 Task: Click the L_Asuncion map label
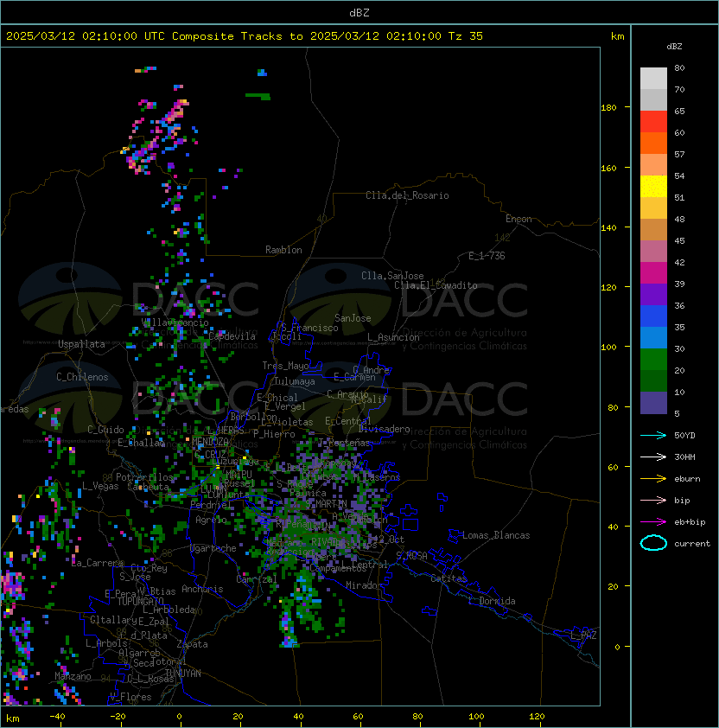[393, 337]
